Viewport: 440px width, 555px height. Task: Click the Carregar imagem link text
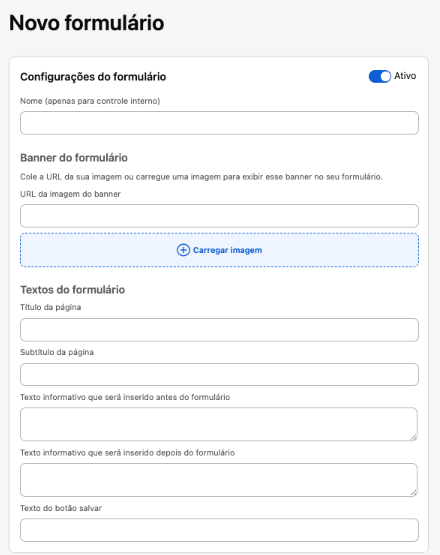pos(227,250)
